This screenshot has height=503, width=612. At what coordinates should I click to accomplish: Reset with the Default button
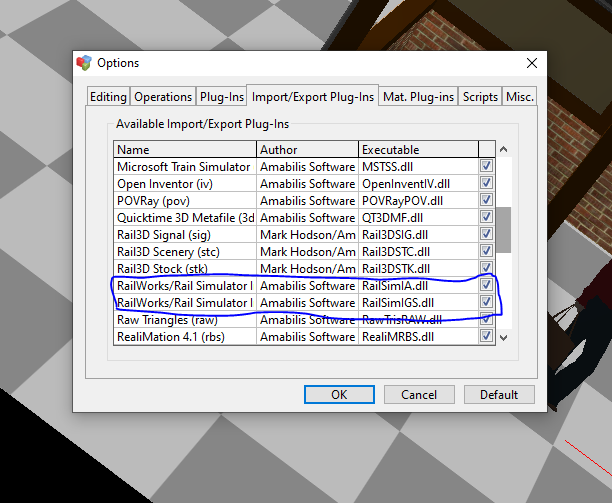click(499, 395)
